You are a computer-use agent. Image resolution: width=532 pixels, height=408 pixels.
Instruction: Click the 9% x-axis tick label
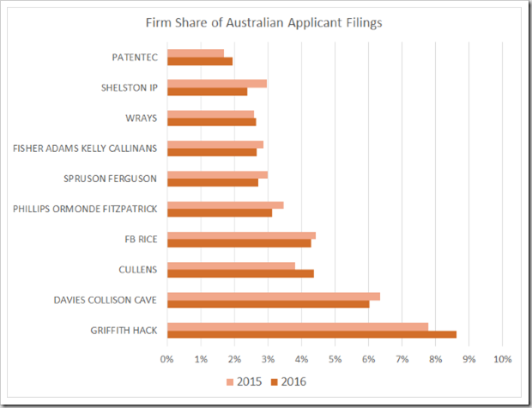pos(469,359)
